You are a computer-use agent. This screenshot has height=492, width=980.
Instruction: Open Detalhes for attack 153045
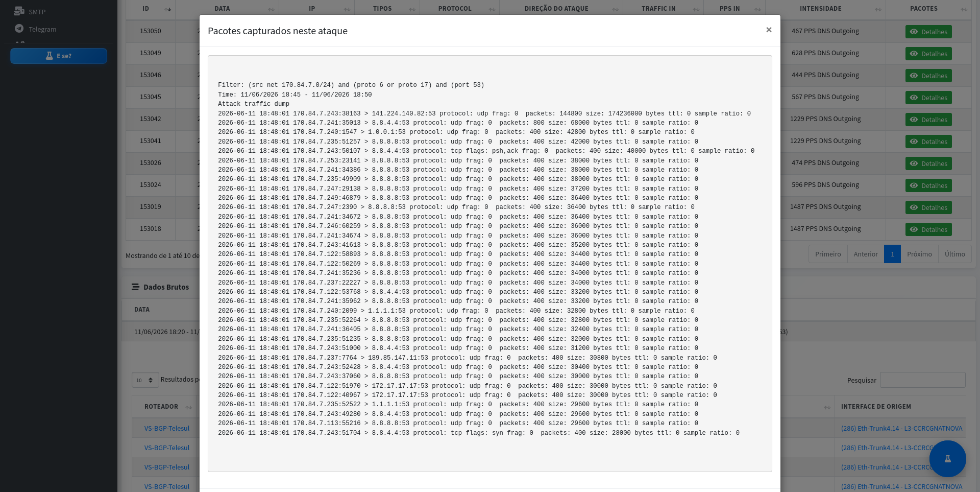tap(928, 98)
